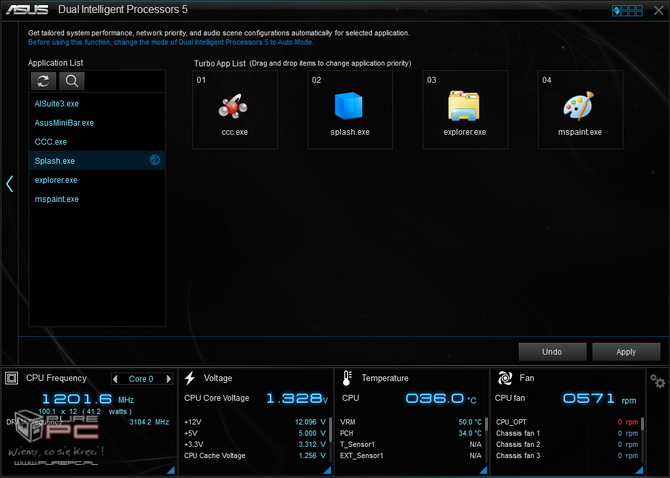The width and height of the screenshot is (670, 478).
Task: Expand the CPU Frequency panel corner
Action: pyautogui.click(x=170, y=470)
